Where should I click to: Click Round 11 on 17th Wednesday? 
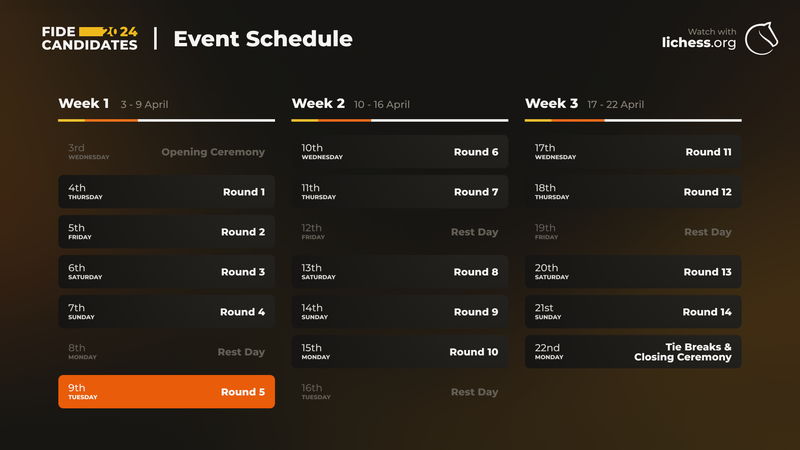(x=633, y=152)
